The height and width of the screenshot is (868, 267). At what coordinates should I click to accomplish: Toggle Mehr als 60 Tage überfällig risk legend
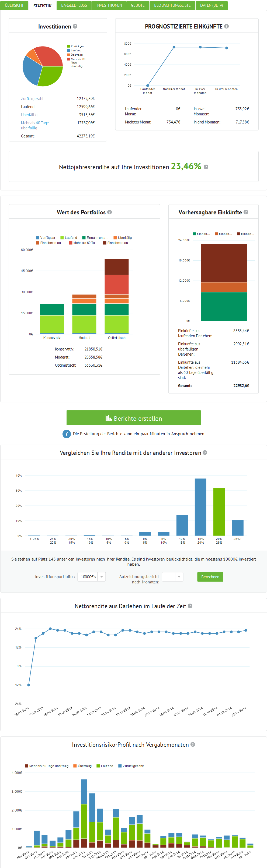pos(47,766)
